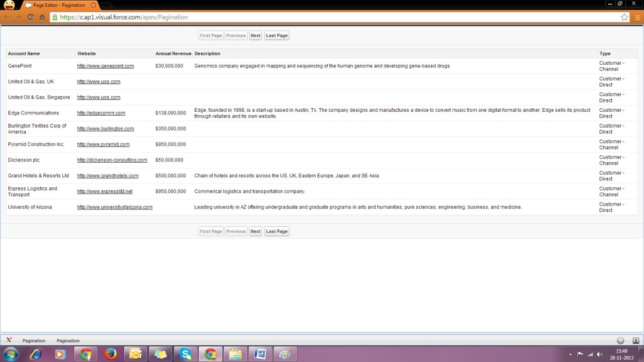Image resolution: width=644 pixels, height=362 pixels.
Task: Click bottom First Page button
Action: (211, 231)
